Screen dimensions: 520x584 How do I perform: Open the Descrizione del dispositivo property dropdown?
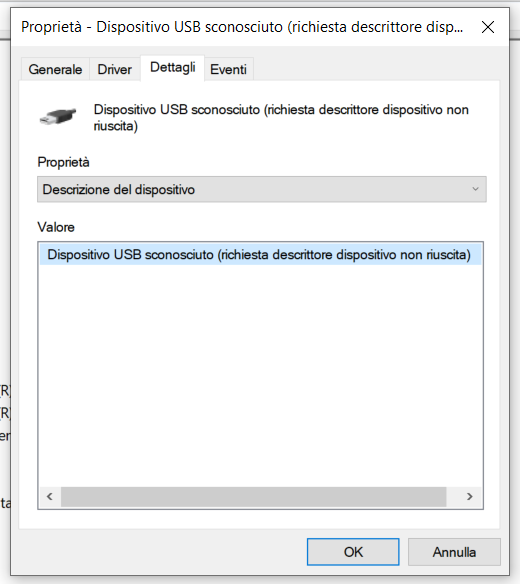[x=261, y=190]
